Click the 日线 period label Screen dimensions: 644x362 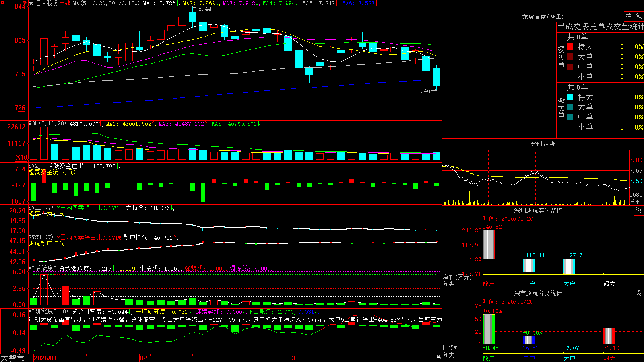click(x=65, y=3)
